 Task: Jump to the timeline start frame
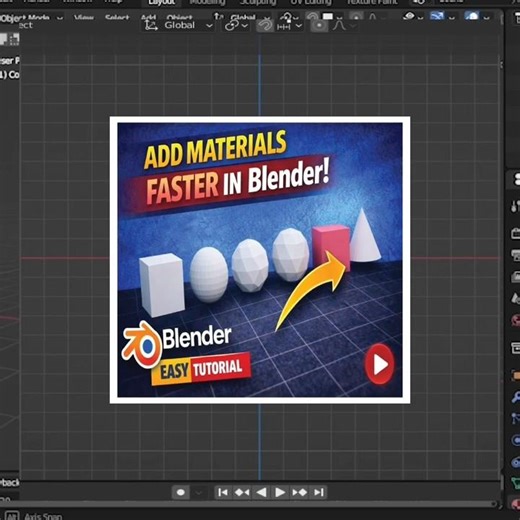(223, 492)
